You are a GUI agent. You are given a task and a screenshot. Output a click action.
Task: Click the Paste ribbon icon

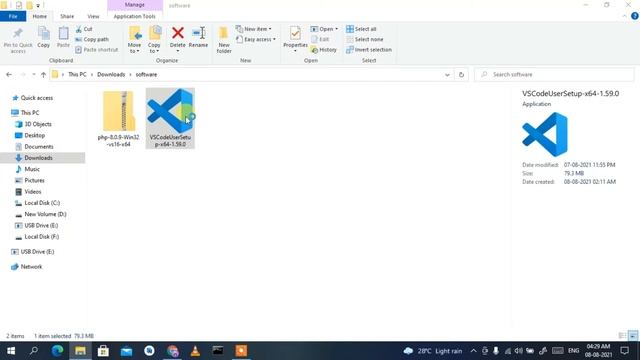tap(63, 38)
